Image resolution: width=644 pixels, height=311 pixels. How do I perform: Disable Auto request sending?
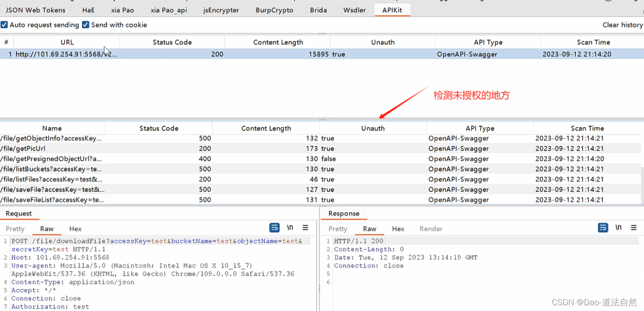tap(4, 25)
